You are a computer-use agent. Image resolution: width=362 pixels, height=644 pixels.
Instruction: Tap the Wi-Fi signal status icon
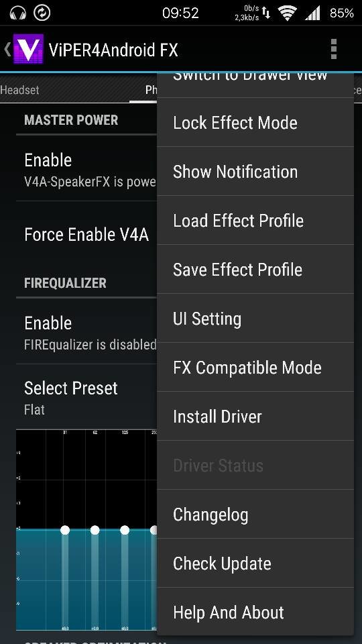(x=288, y=13)
